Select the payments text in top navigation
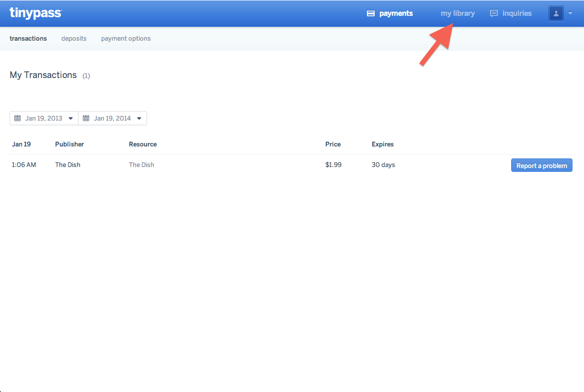Viewport: 584px width, 392px height. [x=396, y=13]
